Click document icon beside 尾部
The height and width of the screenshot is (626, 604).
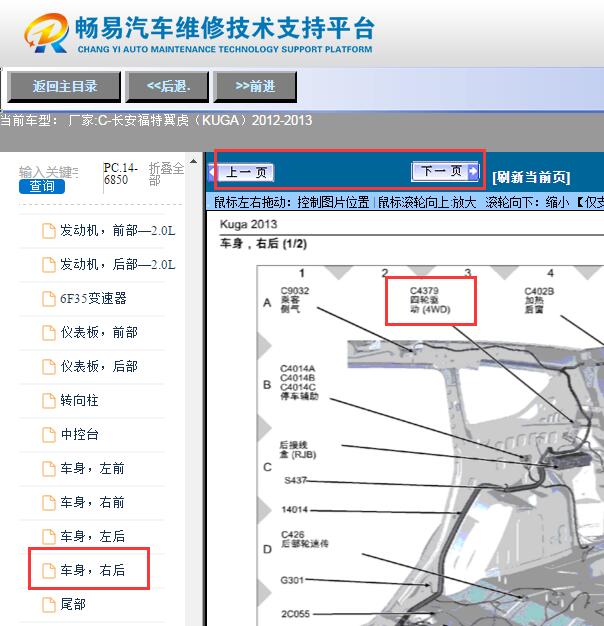[49, 604]
